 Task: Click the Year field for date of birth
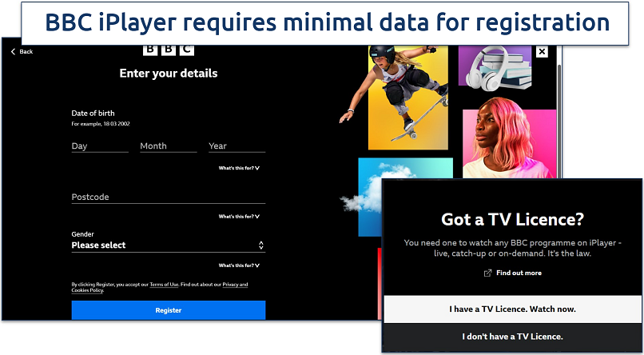[237, 146]
